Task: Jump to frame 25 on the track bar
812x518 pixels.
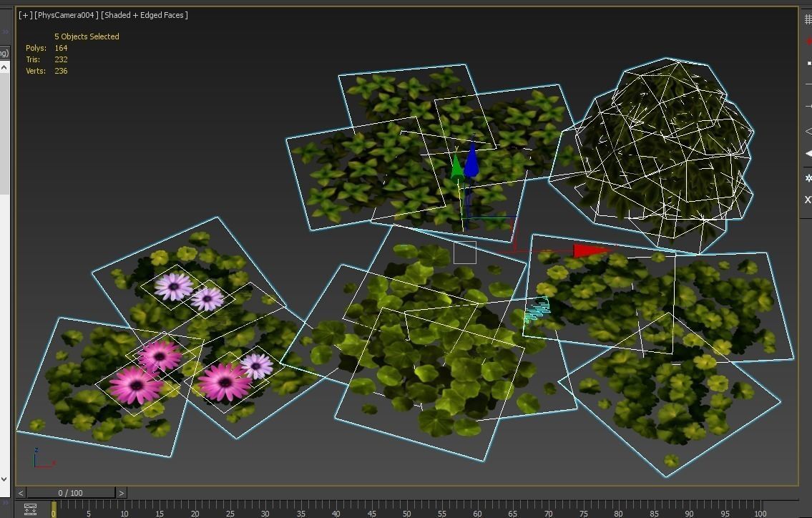Action: point(230,513)
